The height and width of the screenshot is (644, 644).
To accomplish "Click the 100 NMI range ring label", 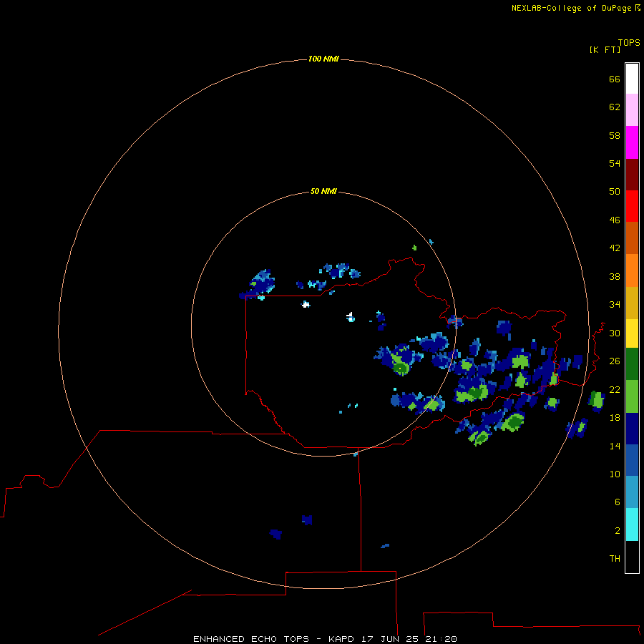I will coord(323,59).
